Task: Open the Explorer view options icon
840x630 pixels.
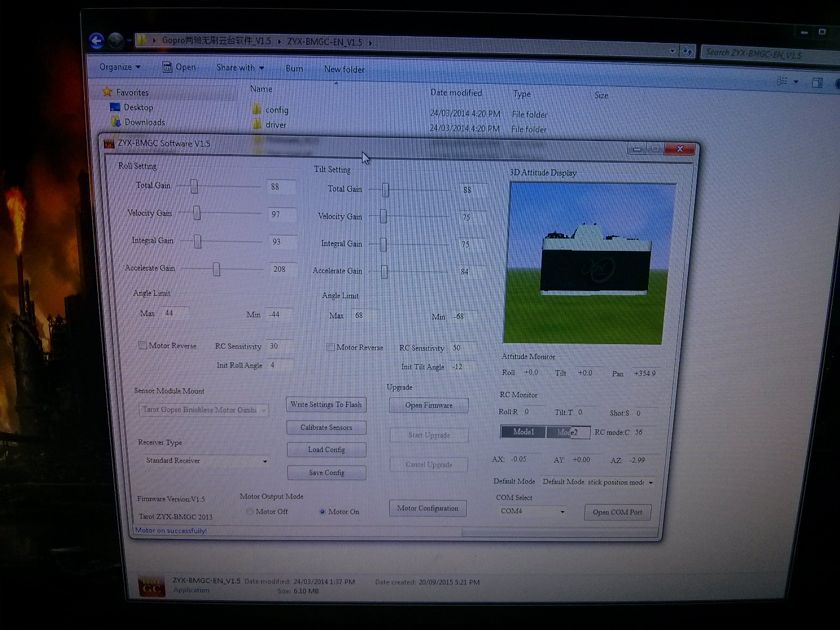Action: tap(782, 81)
